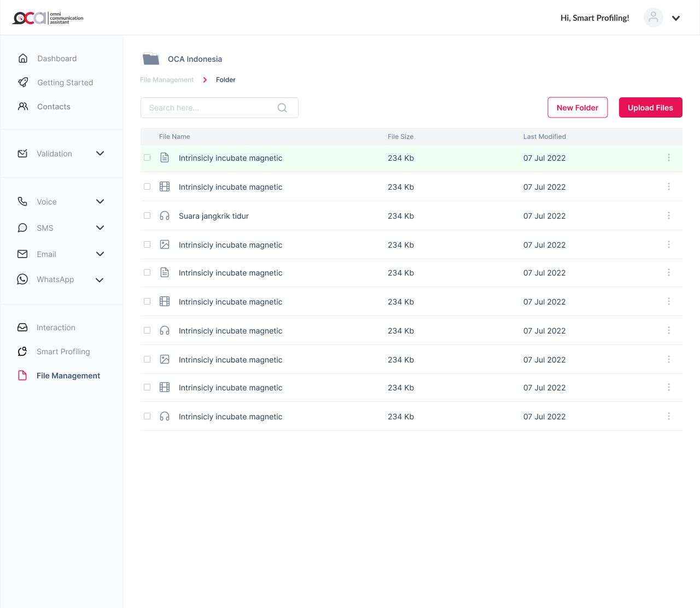Open options menu for the highlighted first file

coord(668,158)
